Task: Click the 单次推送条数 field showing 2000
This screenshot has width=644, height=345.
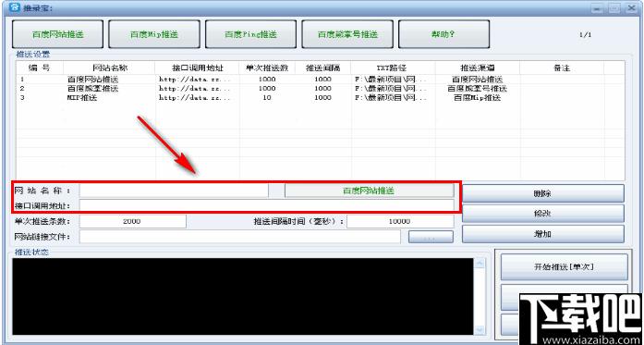Action: (x=133, y=221)
